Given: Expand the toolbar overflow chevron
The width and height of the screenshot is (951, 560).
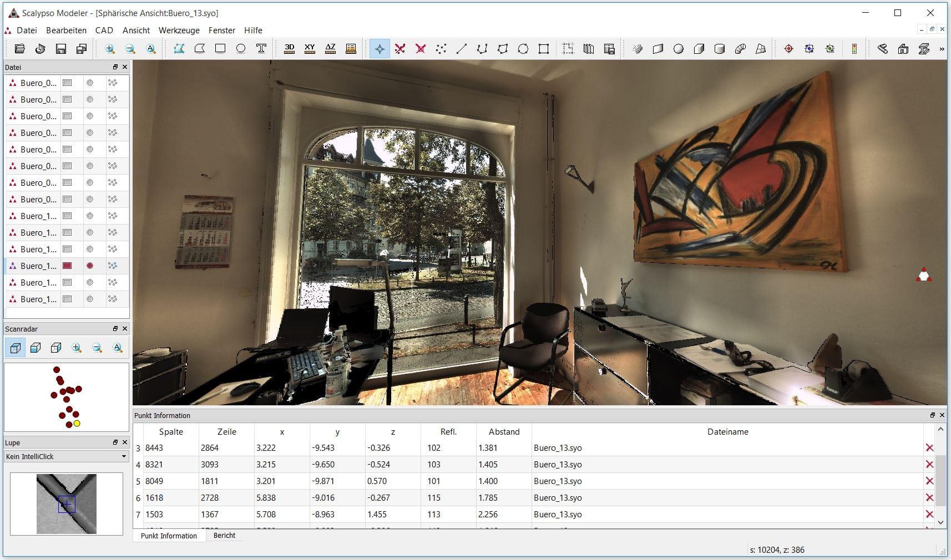Looking at the screenshot, I should pos(942,49).
